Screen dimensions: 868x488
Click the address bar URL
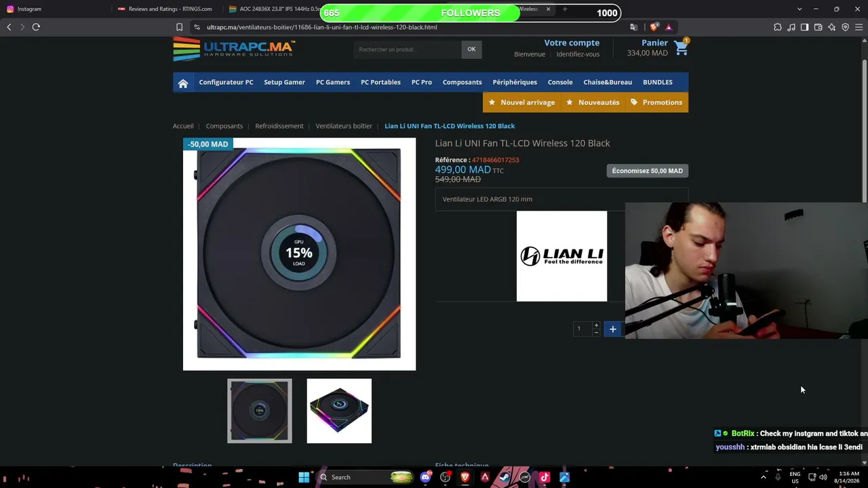coord(322,27)
